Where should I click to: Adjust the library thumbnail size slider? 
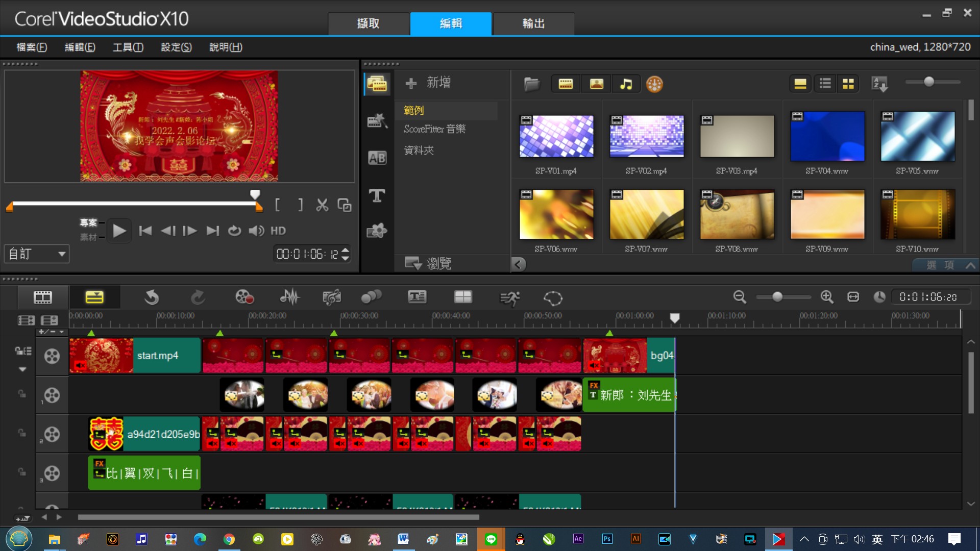point(929,82)
